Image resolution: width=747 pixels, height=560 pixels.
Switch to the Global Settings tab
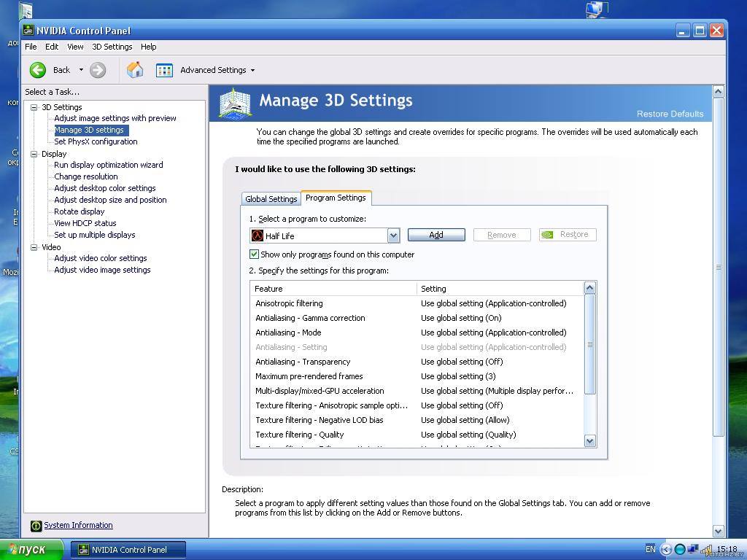point(271,198)
